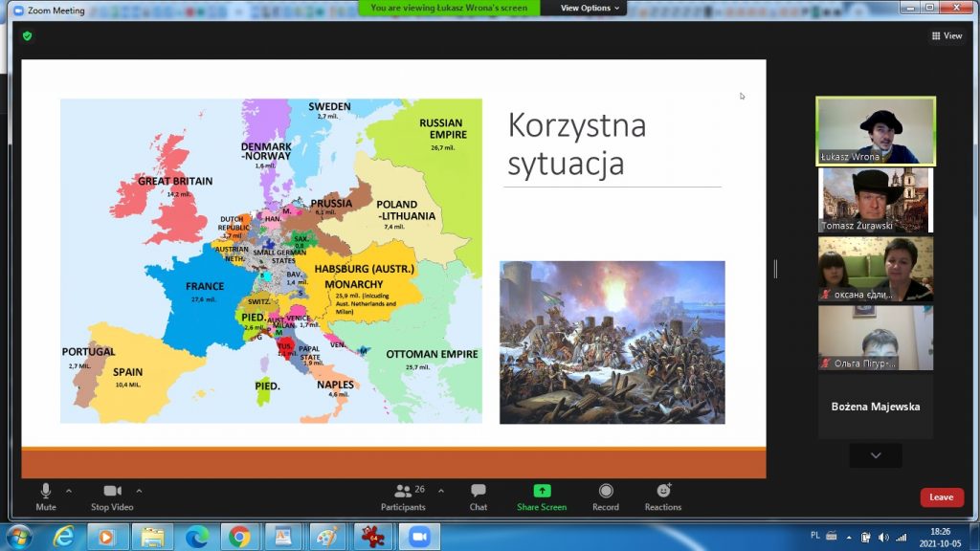Leave the meeting
The height and width of the screenshot is (551, 980).
click(942, 497)
